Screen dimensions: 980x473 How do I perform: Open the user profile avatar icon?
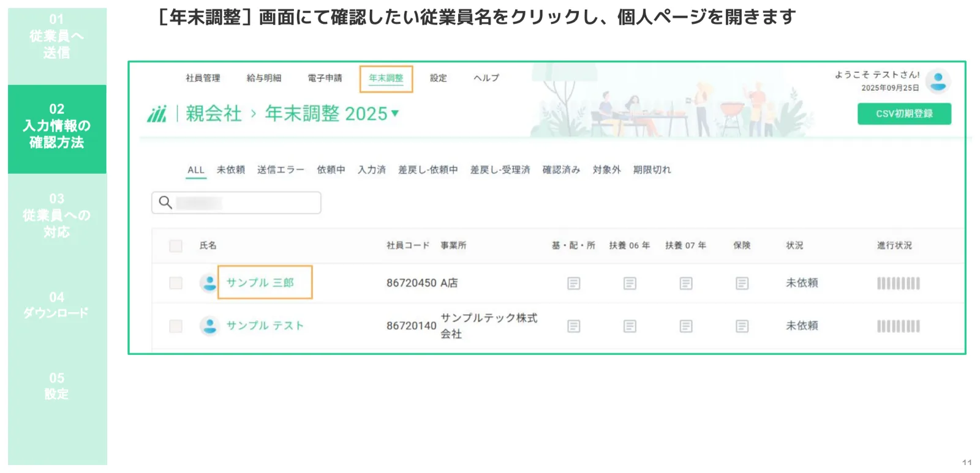pyautogui.click(x=938, y=81)
